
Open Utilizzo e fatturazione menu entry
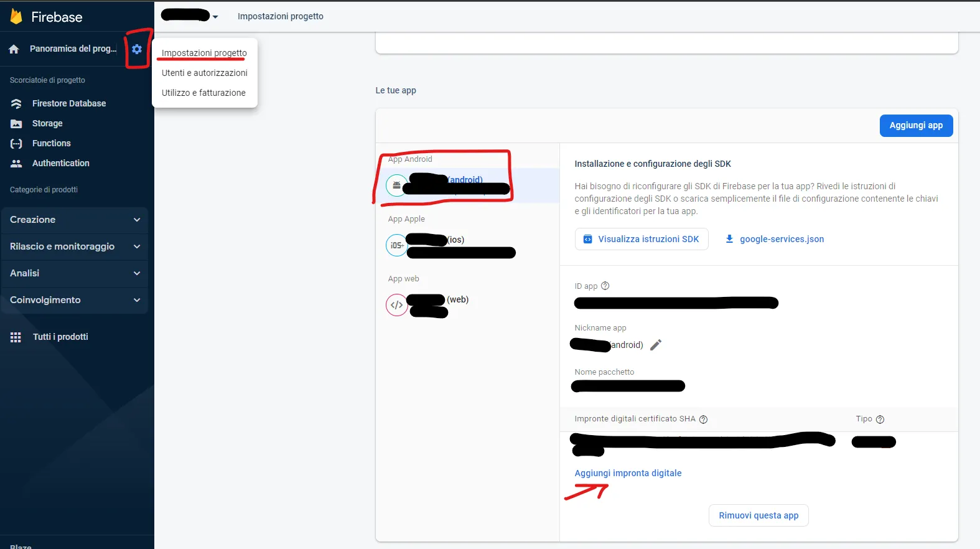coord(204,93)
